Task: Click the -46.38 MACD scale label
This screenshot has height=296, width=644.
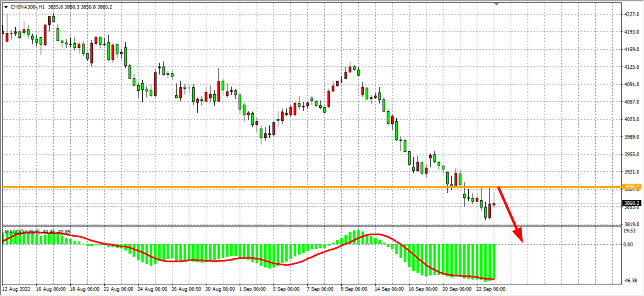Action: pos(631,281)
